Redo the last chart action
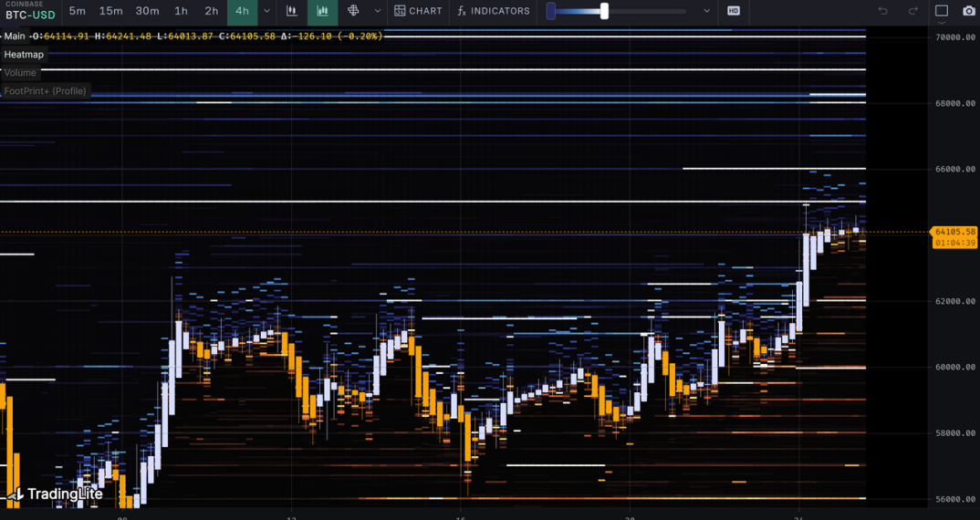The height and width of the screenshot is (520, 980). coord(912,11)
